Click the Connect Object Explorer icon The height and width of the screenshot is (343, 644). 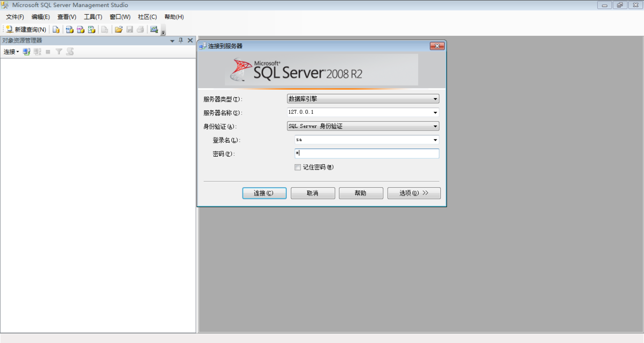(x=27, y=51)
